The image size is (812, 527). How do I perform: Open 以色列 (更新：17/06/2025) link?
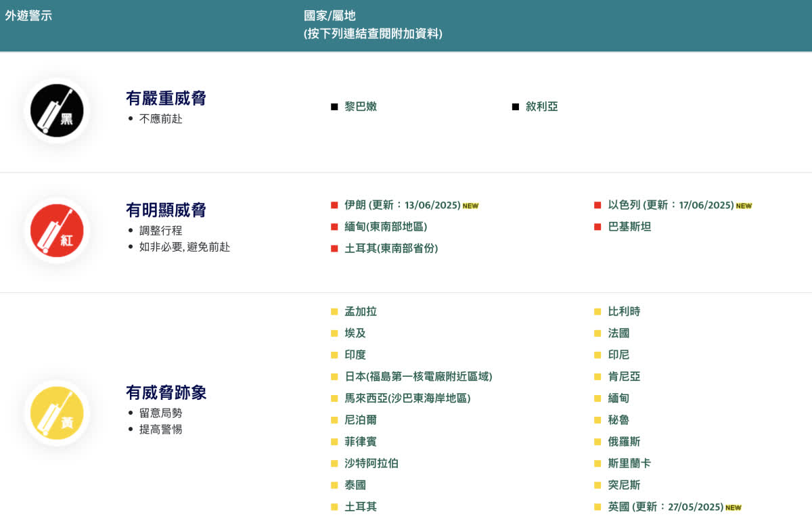click(671, 205)
